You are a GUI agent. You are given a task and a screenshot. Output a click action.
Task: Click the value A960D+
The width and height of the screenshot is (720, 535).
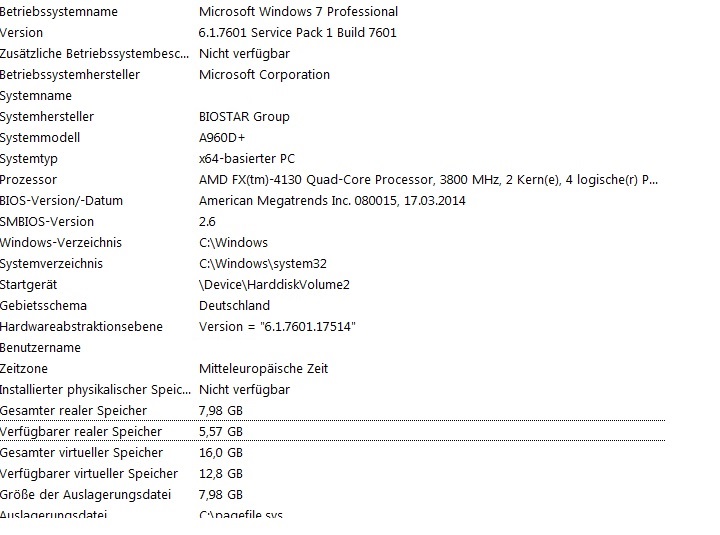(222, 138)
